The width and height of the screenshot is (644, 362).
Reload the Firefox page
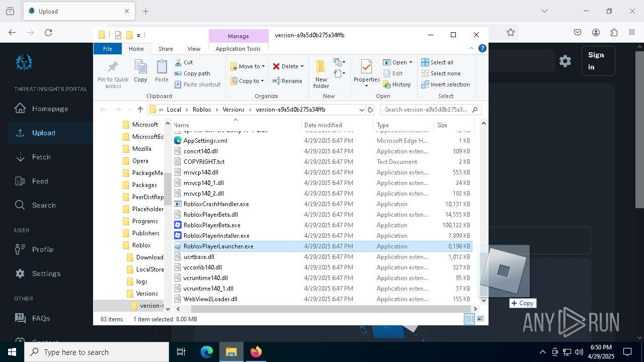pos(48,32)
